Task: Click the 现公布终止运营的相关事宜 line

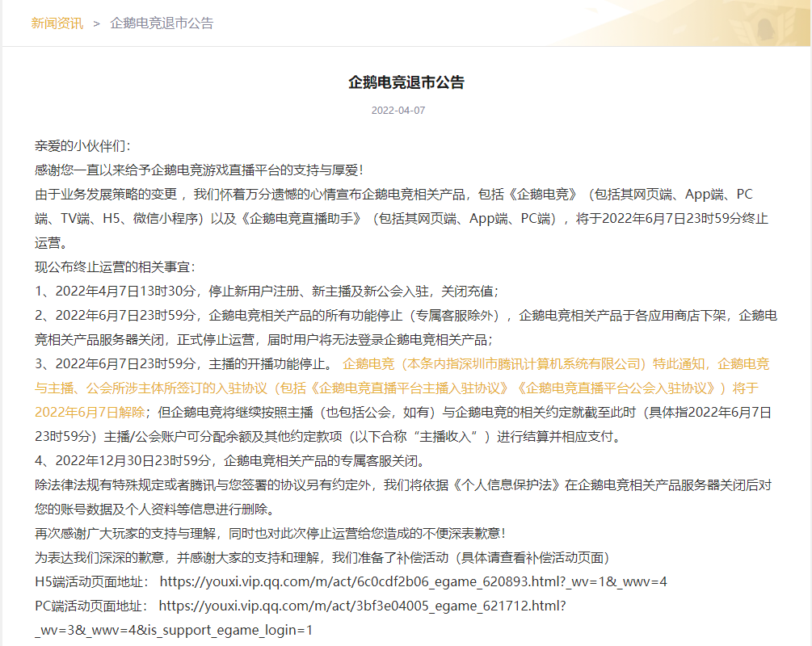Action: (x=114, y=266)
